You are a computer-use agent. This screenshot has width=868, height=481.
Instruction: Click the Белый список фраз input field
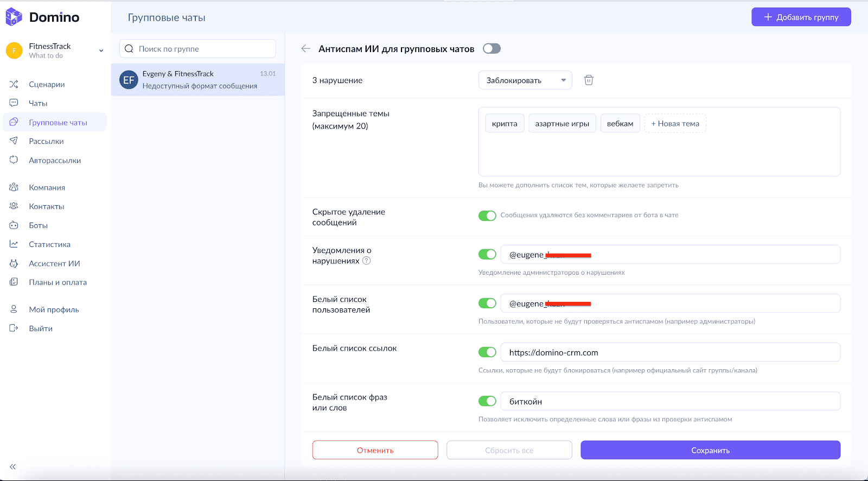click(x=670, y=402)
